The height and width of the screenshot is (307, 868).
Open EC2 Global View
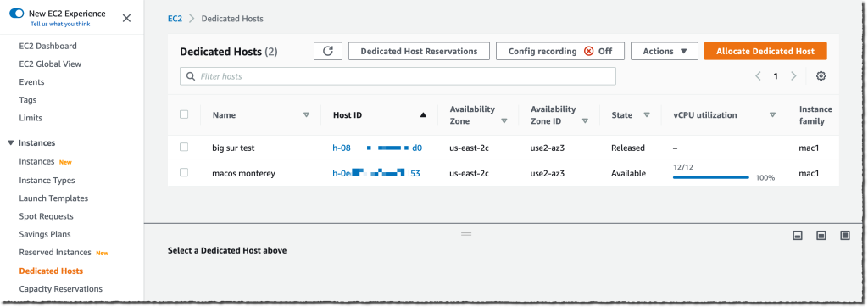click(50, 64)
